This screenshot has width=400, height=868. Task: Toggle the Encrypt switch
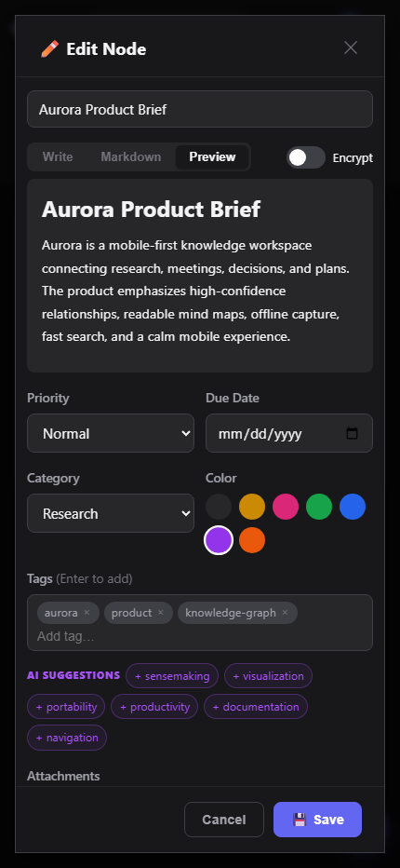[x=306, y=157]
